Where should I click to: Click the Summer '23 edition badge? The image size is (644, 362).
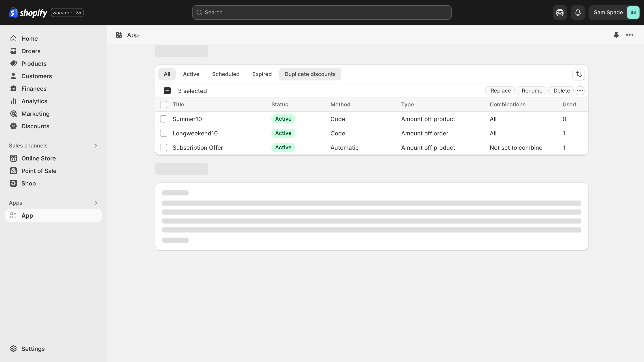tap(67, 13)
